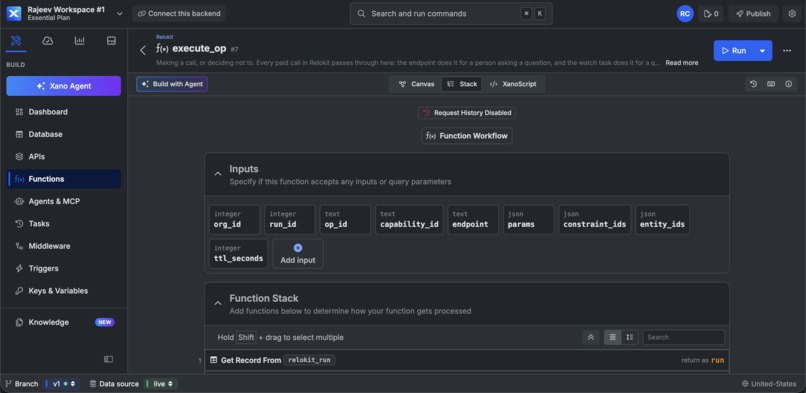The height and width of the screenshot is (393, 806).
Task: Select the ttl_seconds integer input
Action: [x=239, y=253]
